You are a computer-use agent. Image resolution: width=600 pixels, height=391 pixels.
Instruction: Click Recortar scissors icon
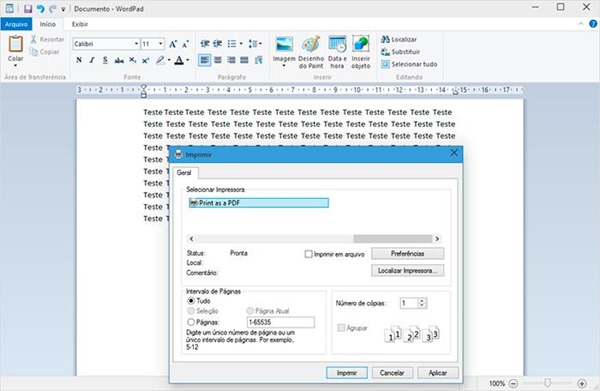pyautogui.click(x=34, y=39)
